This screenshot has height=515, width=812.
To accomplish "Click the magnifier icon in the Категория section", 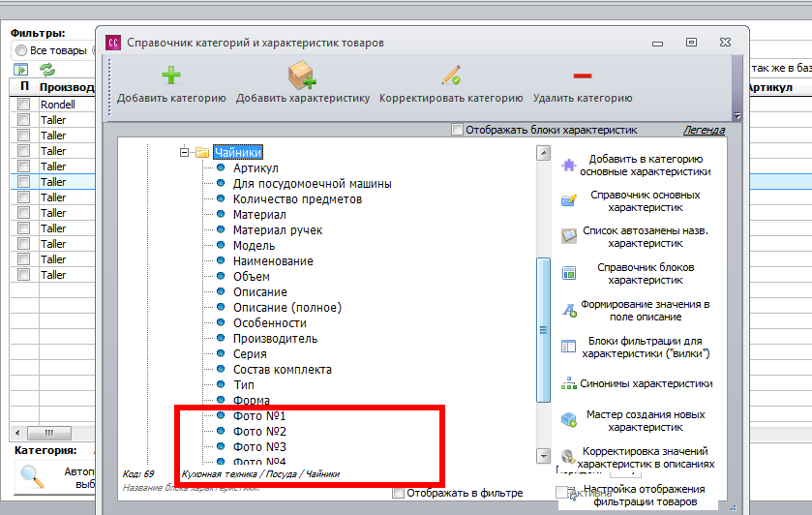I will [x=32, y=476].
